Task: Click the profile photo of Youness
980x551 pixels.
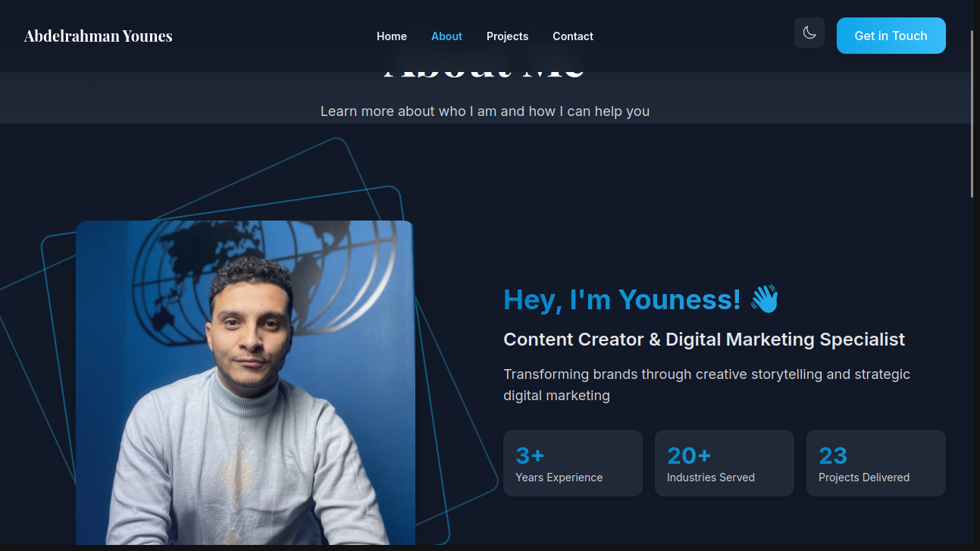Action: 246,383
